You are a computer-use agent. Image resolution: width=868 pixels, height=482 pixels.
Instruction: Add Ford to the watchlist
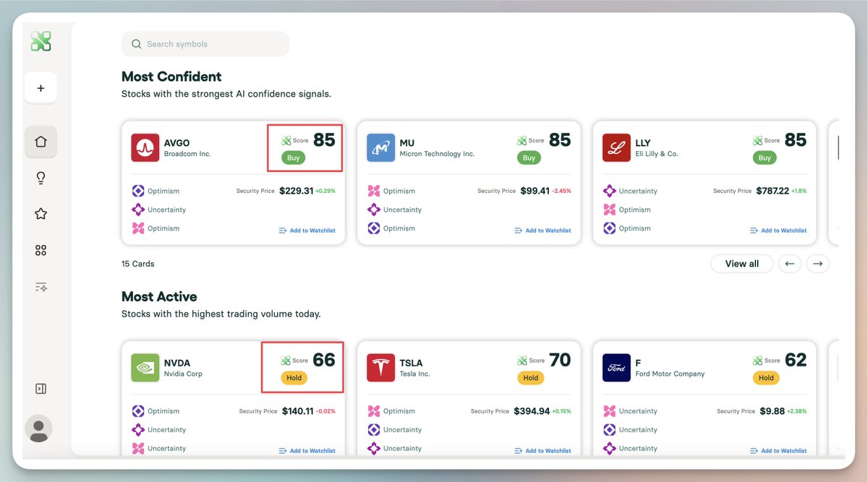coord(778,451)
